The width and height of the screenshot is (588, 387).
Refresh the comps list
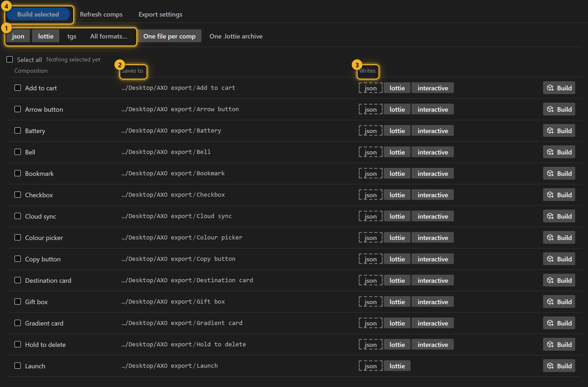pos(101,14)
